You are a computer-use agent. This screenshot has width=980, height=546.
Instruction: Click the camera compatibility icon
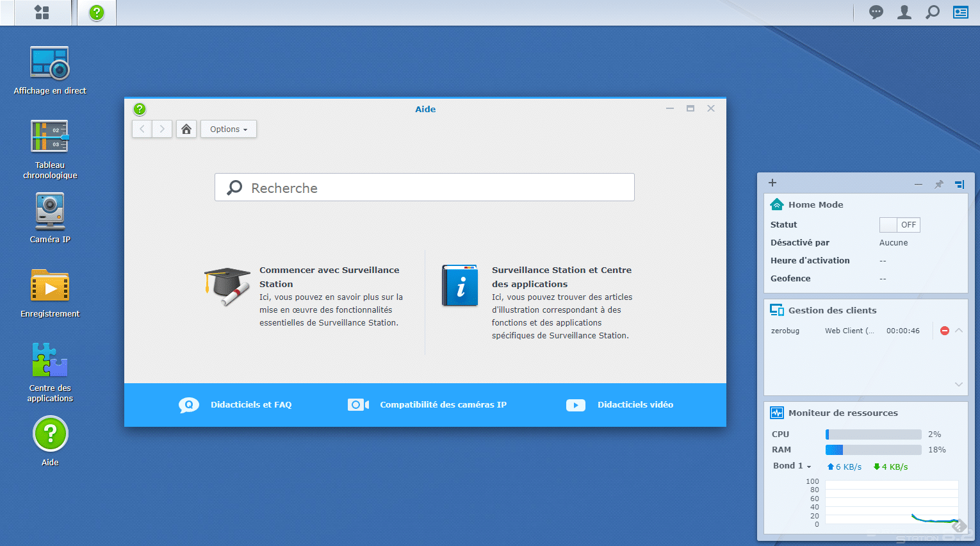click(358, 405)
